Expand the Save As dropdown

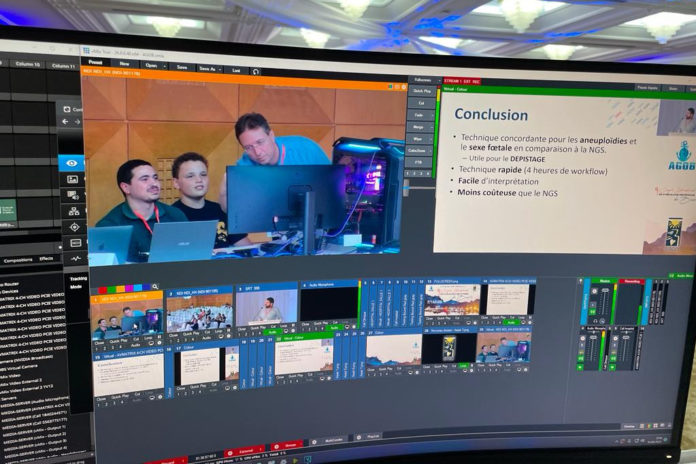[x=208, y=68]
